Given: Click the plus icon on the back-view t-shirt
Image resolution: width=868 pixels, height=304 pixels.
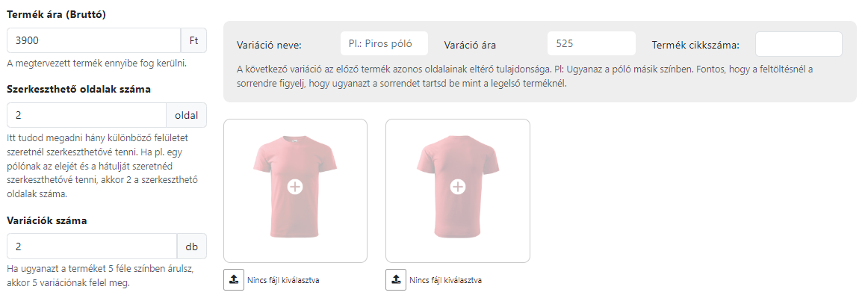Looking at the screenshot, I should (x=457, y=187).
